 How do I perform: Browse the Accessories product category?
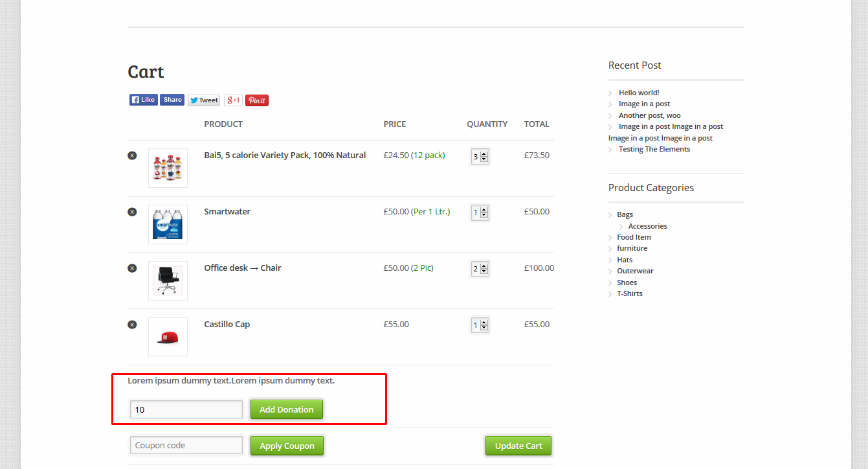(x=647, y=225)
